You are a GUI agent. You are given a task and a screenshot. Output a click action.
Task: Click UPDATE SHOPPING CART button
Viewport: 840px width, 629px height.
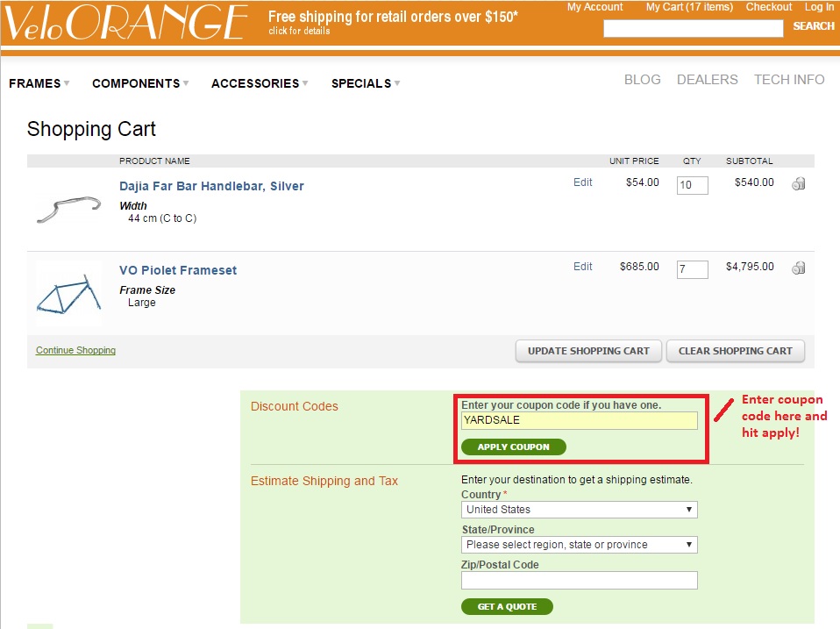coord(588,352)
